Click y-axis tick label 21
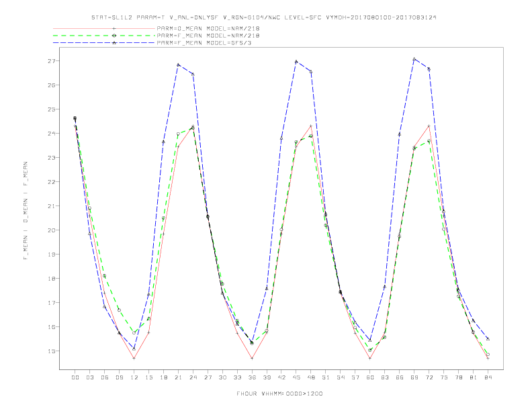The height and width of the screenshot is (411, 532). click(52, 206)
